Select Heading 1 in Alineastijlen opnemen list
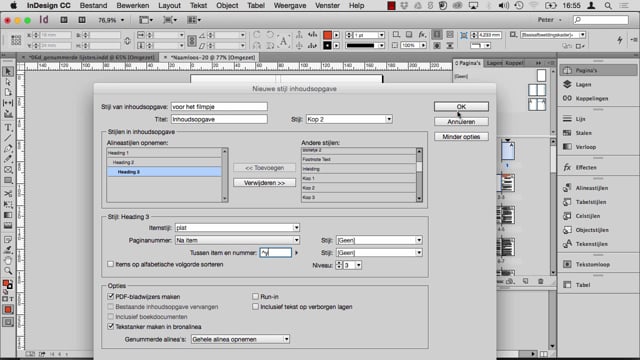 click(164, 153)
